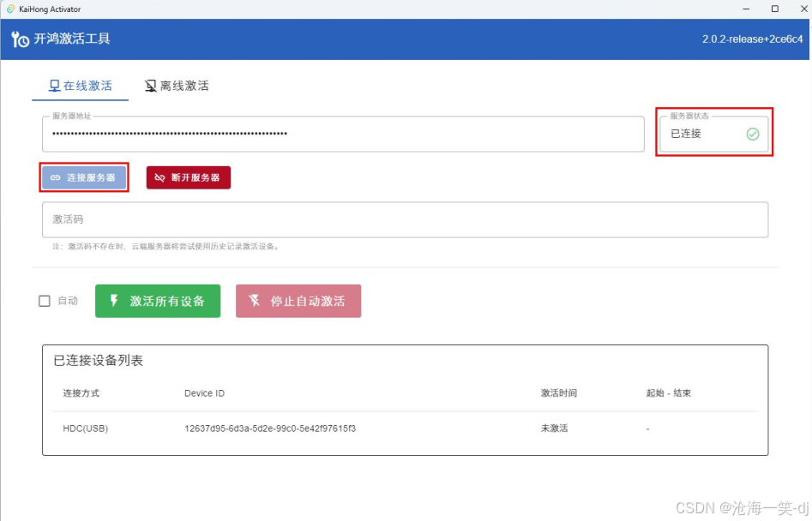This screenshot has height=521, width=812.
Task: Click the 激活所有设备 button
Action: tap(158, 301)
